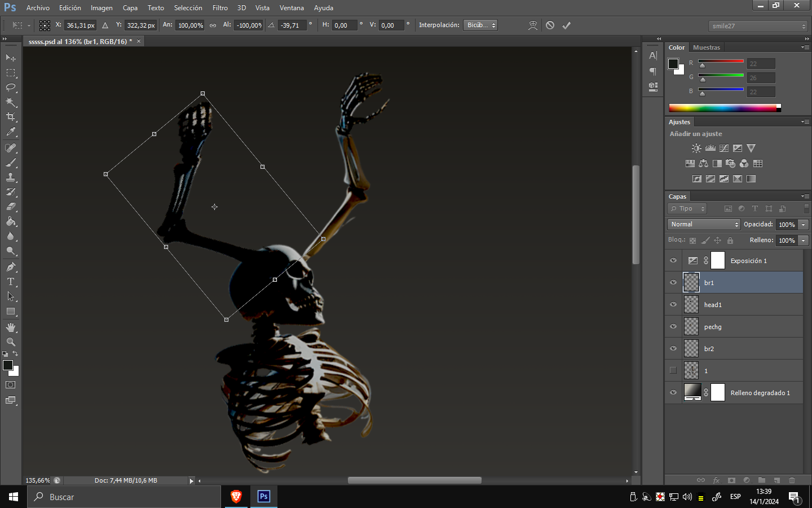Open the Capas panel options menu

805,196
